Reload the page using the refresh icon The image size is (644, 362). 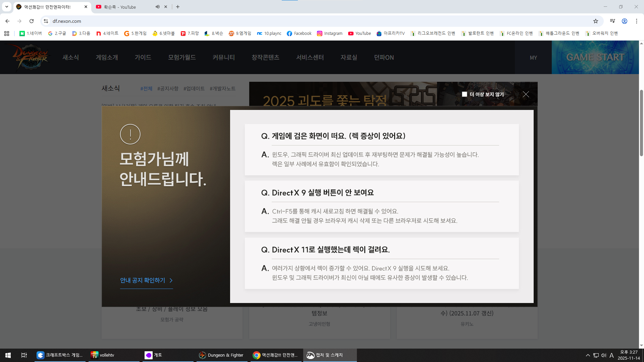coord(32,21)
